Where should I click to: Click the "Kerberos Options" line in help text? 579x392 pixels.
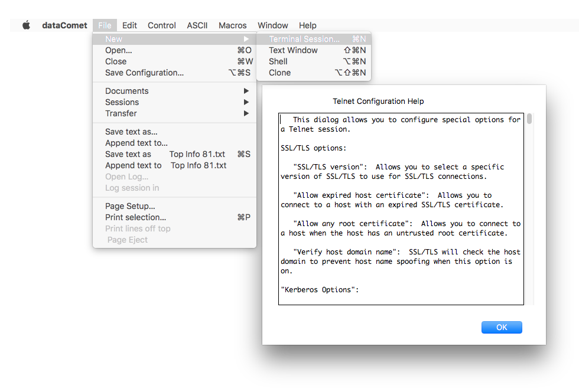320,290
